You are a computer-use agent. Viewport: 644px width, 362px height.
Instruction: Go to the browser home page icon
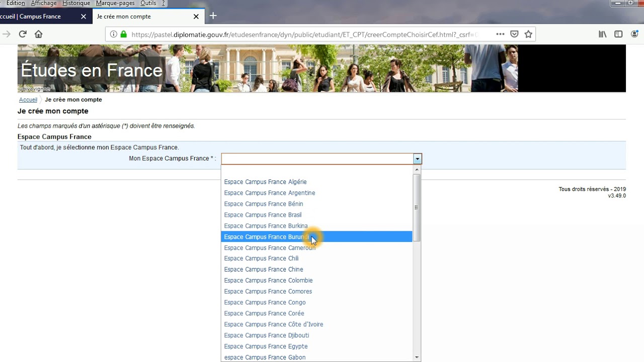[x=38, y=34]
